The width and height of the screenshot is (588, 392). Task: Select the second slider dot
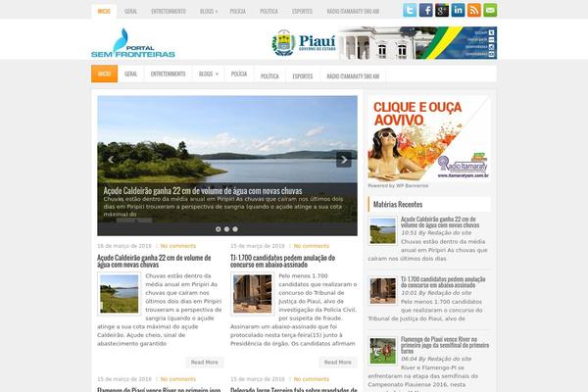pos(226,229)
